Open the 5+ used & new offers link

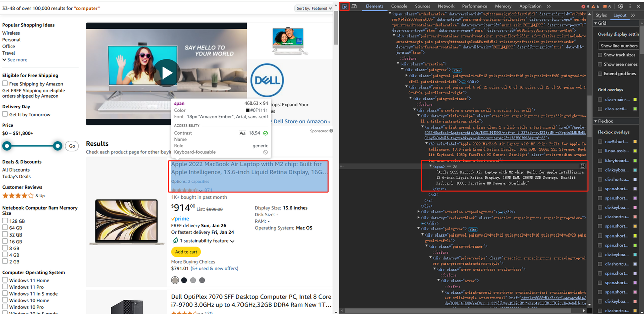(x=214, y=269)
